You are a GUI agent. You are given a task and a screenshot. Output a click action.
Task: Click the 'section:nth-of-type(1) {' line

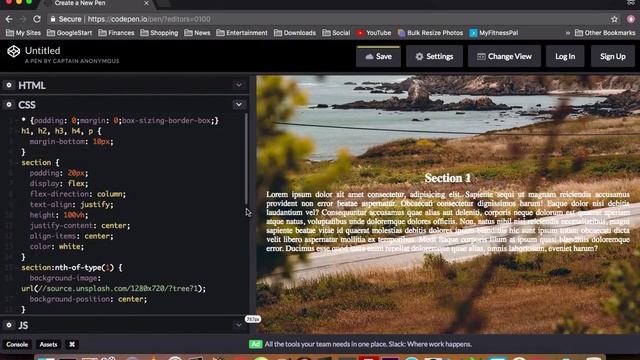click(72, 267)
